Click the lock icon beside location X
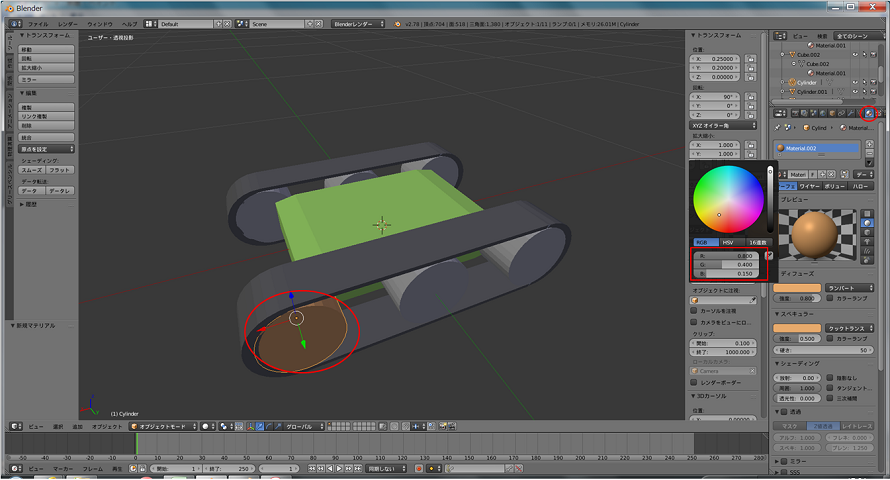This screenshot has width=890, height=480. click(751, 59)
